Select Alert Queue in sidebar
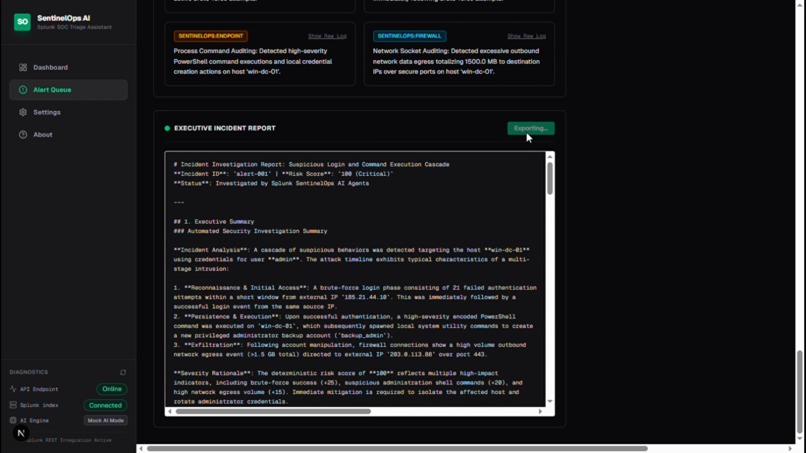Image resolution: width=806 pixels, height=453 pixels. [68, 90]
